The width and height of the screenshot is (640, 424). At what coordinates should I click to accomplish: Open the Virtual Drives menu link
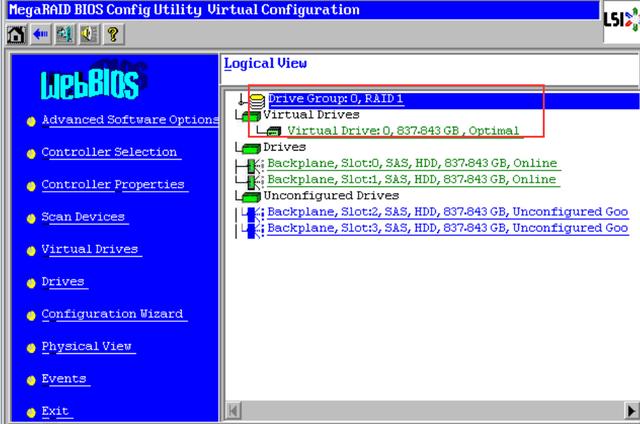point(90,249)
